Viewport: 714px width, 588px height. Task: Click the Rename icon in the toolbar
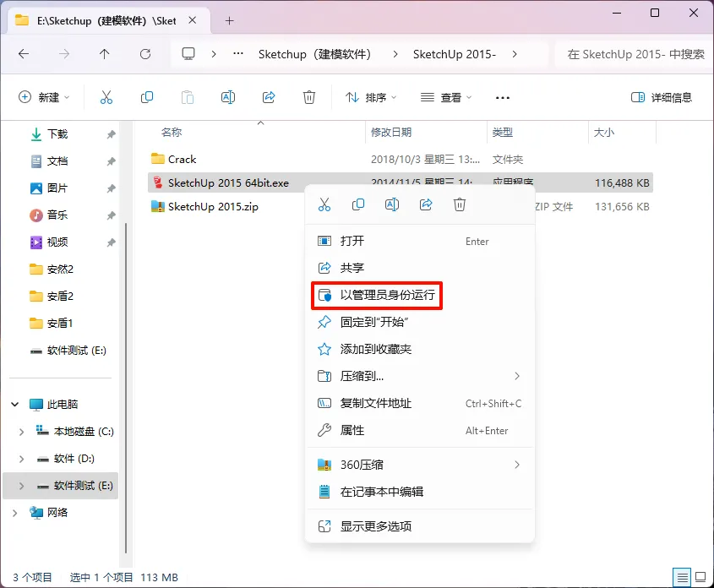227,97
